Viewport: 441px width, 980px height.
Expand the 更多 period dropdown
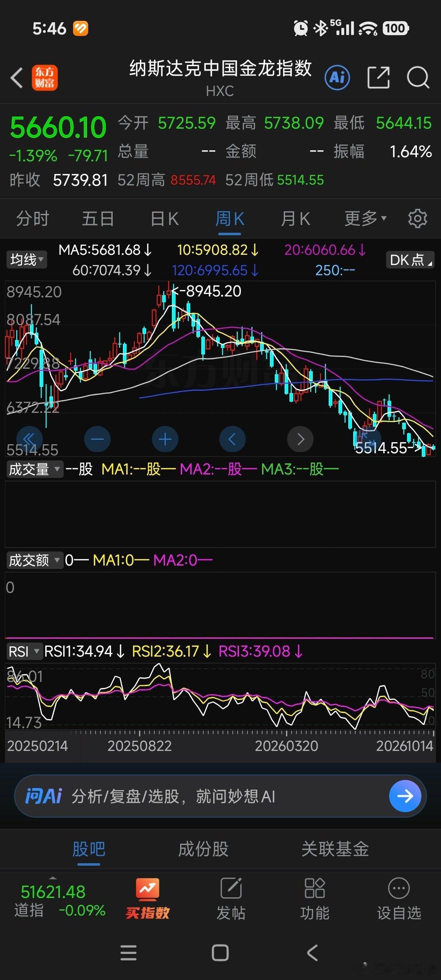click(x=365, y=218)
